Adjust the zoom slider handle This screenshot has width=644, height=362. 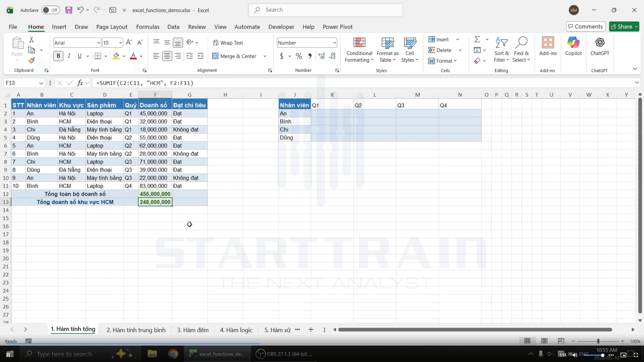[x=598, y=341]
